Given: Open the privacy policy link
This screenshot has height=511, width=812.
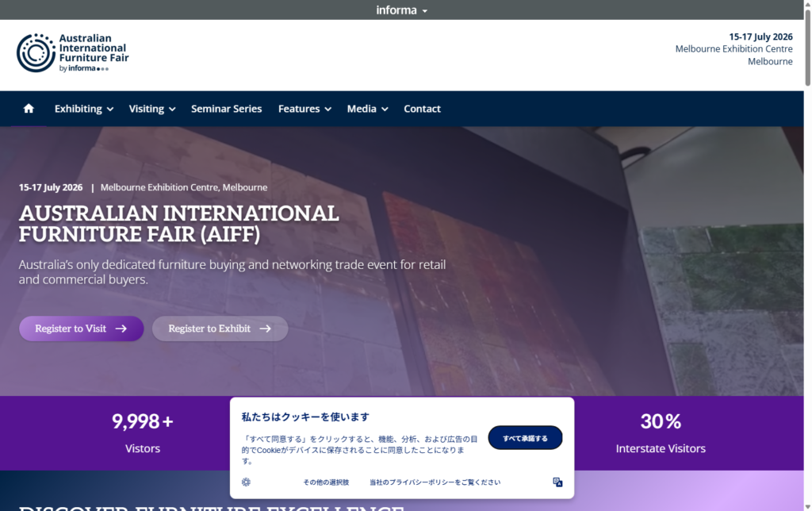Looking at the screenshot, I should pos(434,482).
